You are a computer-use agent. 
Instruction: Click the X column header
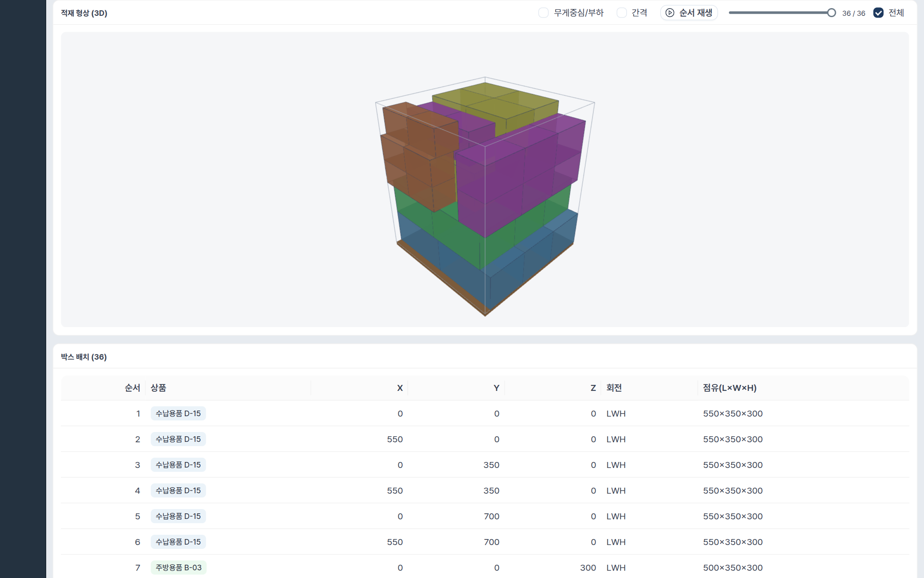[x=400, y=388]
